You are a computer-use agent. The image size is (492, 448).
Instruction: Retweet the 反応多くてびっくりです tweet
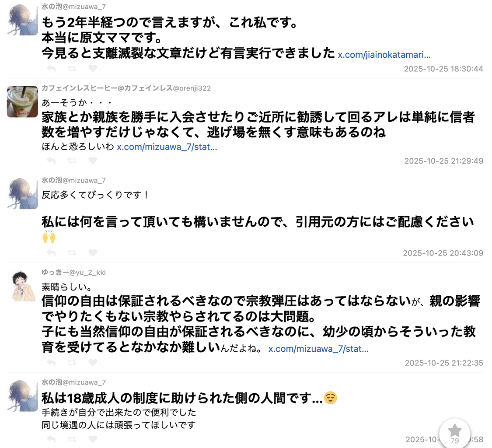click(x=72, y=253)
